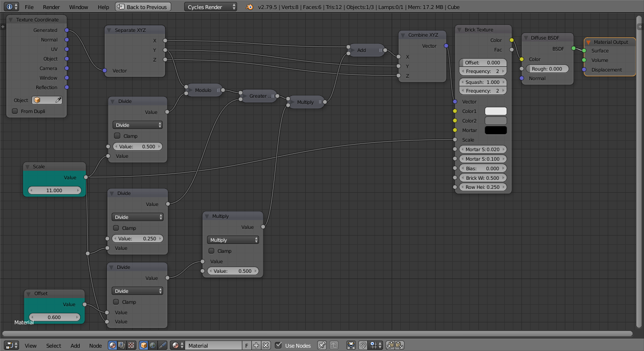The image size is (644, 351).
Task: Toggle pin node tree icon
Action: point(322,345)
